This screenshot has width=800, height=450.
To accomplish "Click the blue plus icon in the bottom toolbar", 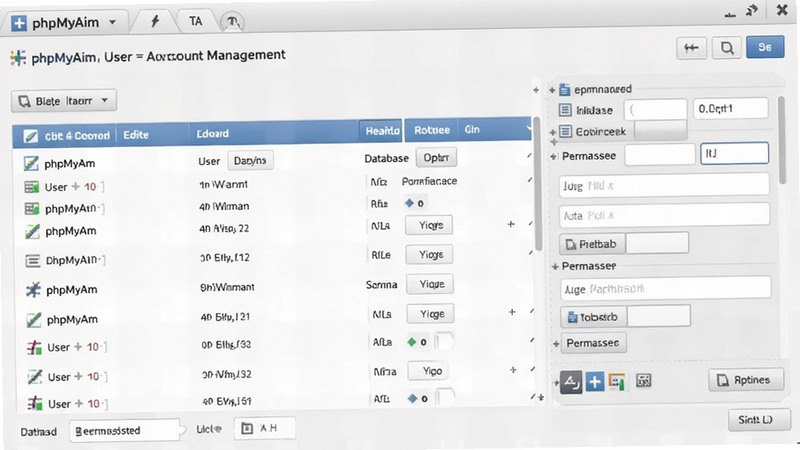I will pyautogui.click(x=594, y=382).
